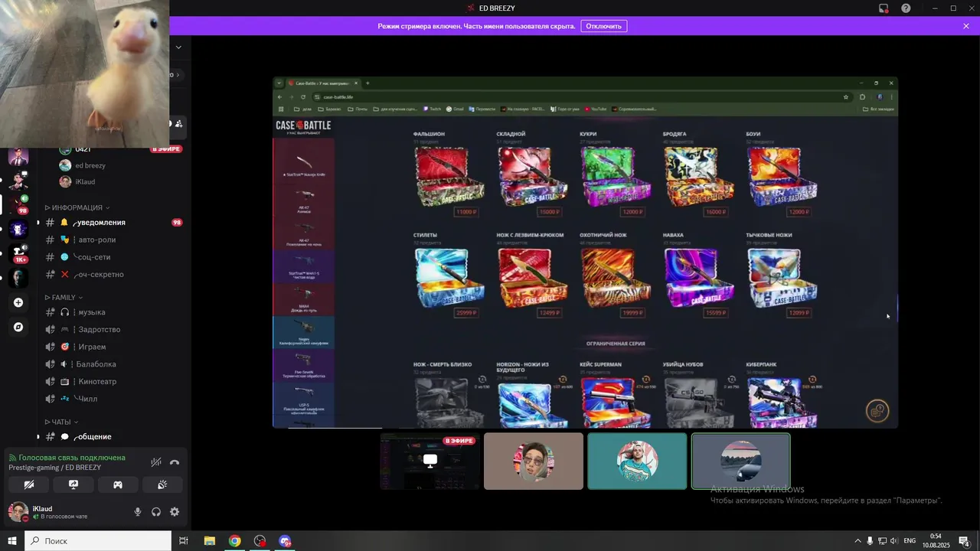The image size is (980, 551).
Task: Click the 19999 ₽ price button
Action: coord(632,313)
